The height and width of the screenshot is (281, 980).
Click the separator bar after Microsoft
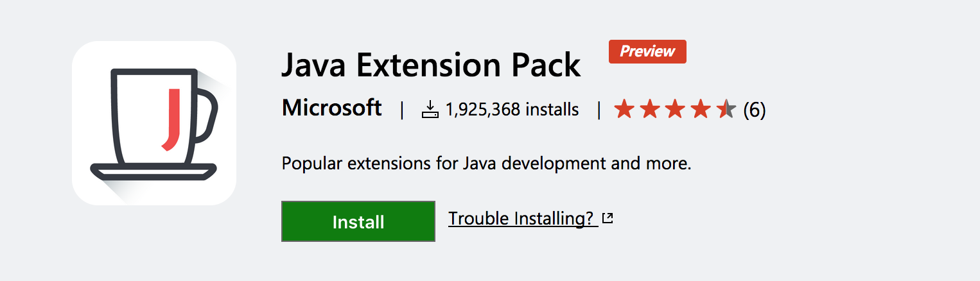tap(402, 110)
